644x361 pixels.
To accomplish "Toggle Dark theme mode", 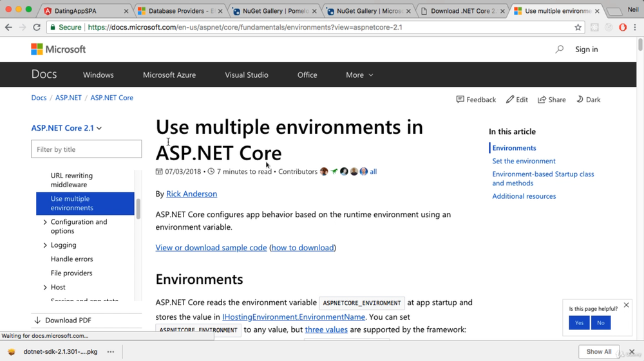I will click(588, 100).
